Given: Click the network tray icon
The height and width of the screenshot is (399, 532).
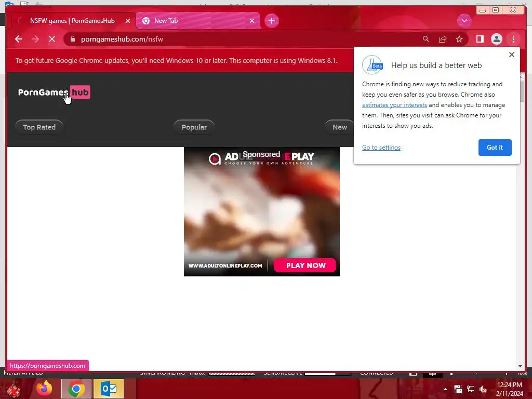Looking at the screenshot, I should click(x=471, y=389).
